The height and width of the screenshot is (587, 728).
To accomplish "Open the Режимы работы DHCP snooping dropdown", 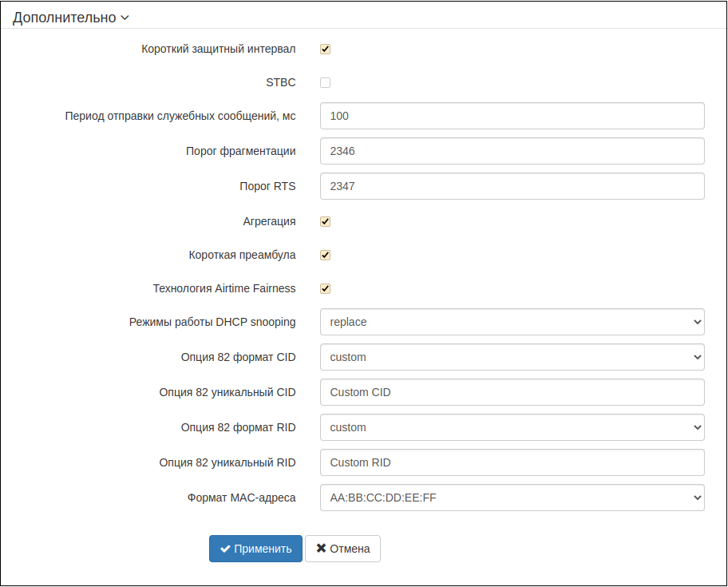I will click(512, 322).
